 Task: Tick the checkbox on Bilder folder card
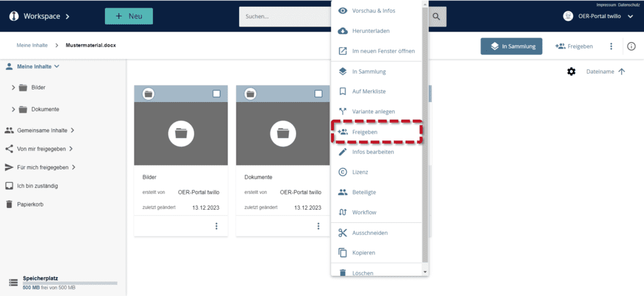[216, 94]
